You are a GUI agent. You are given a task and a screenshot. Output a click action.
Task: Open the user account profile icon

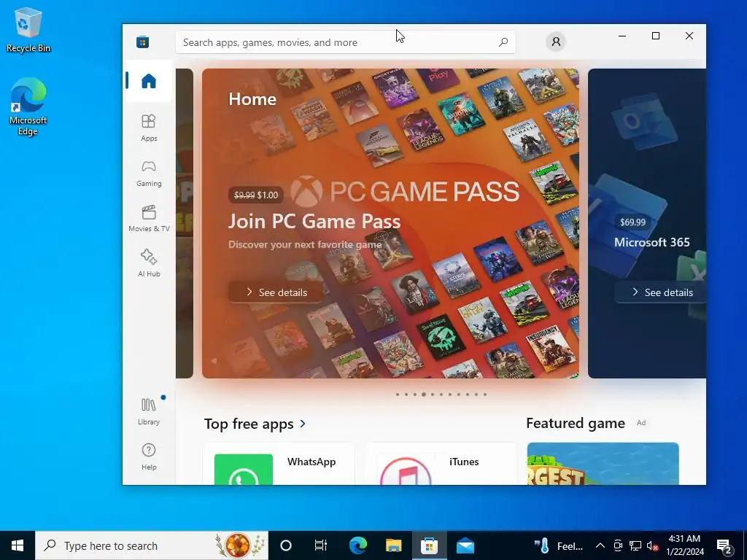pyautogui.click(x=556, y=42)
